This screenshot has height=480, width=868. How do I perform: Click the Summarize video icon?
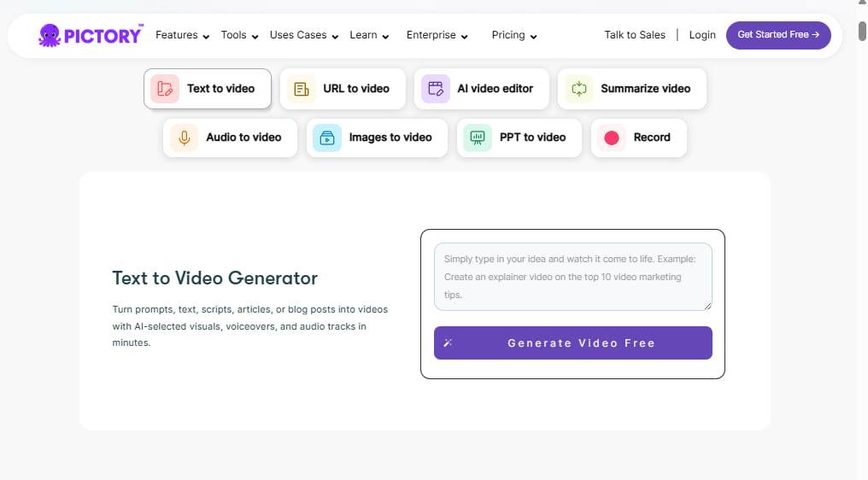coord(579,89)
